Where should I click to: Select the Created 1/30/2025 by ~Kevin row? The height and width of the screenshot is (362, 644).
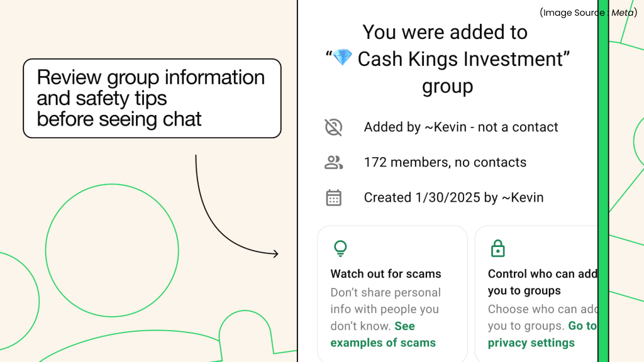[x=453, y=198]
